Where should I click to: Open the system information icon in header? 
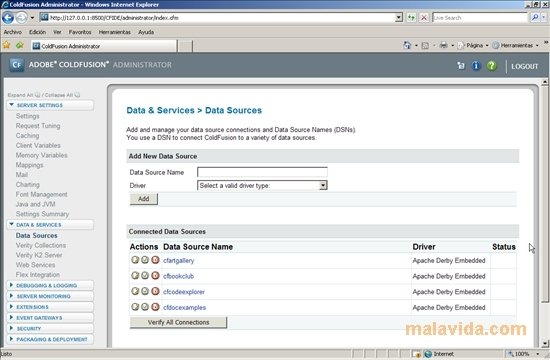[476, 66]
